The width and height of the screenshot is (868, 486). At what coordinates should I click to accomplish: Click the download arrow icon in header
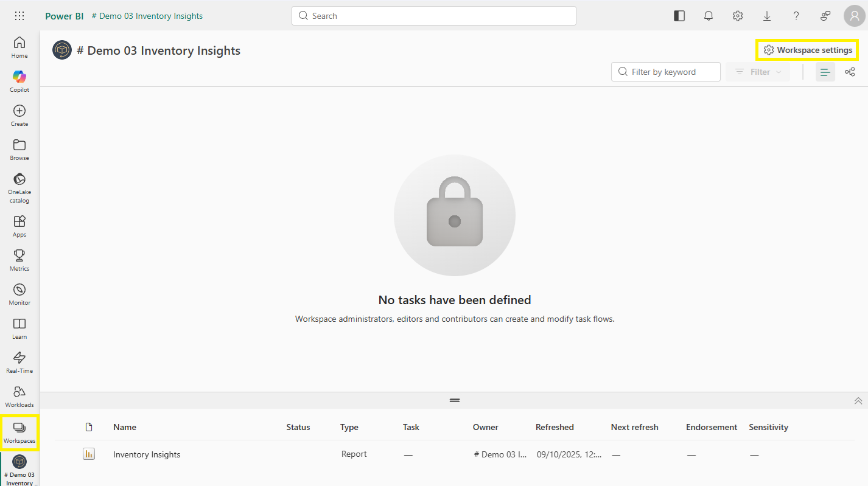(767, 16)
